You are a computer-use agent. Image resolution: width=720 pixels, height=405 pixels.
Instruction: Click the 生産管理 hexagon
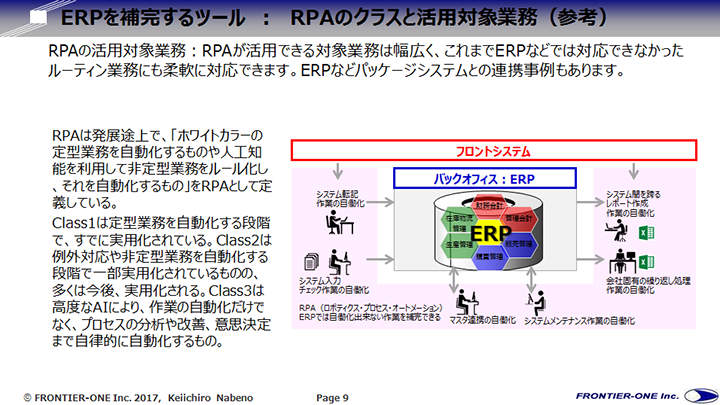pyautogui.click(x=458, y=243)
